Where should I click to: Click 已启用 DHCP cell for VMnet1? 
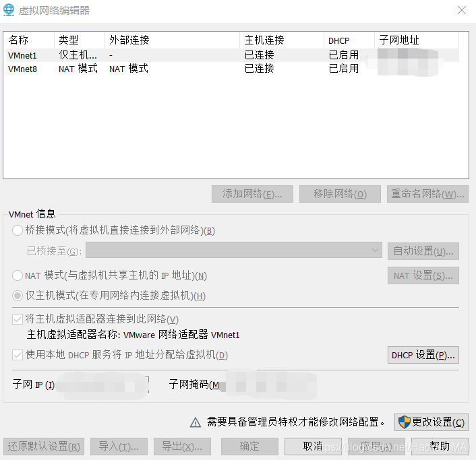(x=344, y=55)
